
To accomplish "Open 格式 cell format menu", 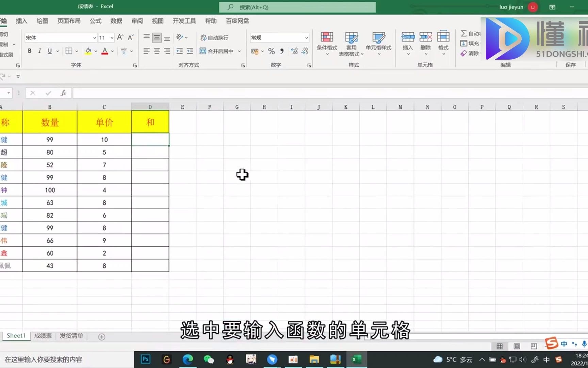I will pos(443,44).
